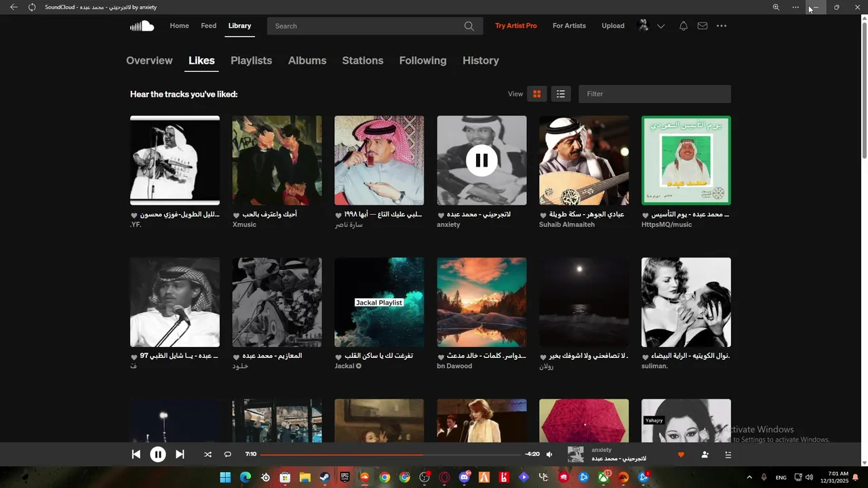The image size is (868, 488).
Task: Open Opera from the taskbar
Action: 444,477
